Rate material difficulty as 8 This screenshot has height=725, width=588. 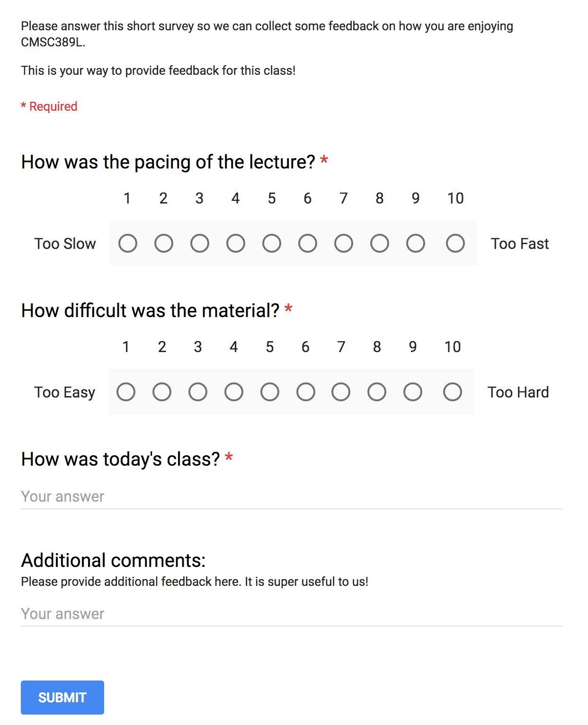(377, 392)
